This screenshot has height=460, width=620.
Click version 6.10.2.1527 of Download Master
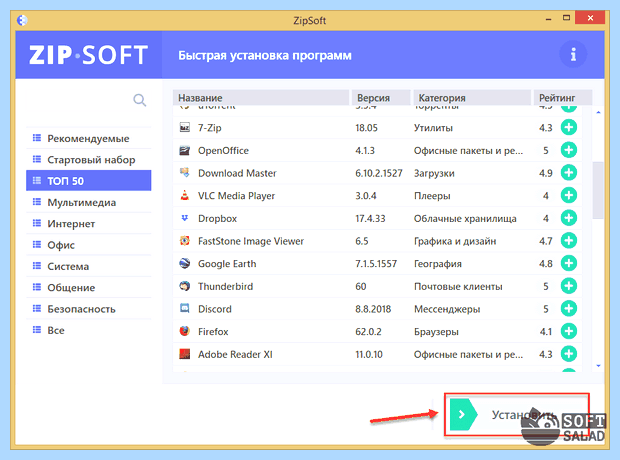coord(378,173)
